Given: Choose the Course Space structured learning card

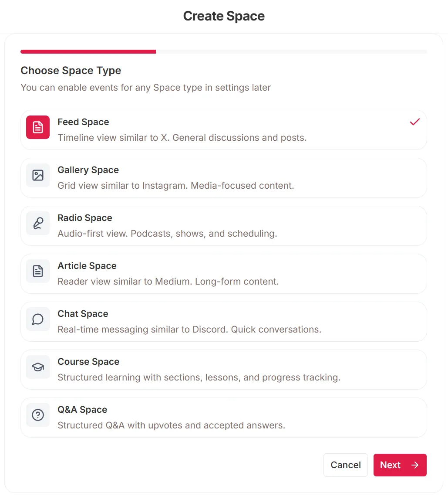Looking at the screenshot, I should pyautogui.click(x=224, y=370).
